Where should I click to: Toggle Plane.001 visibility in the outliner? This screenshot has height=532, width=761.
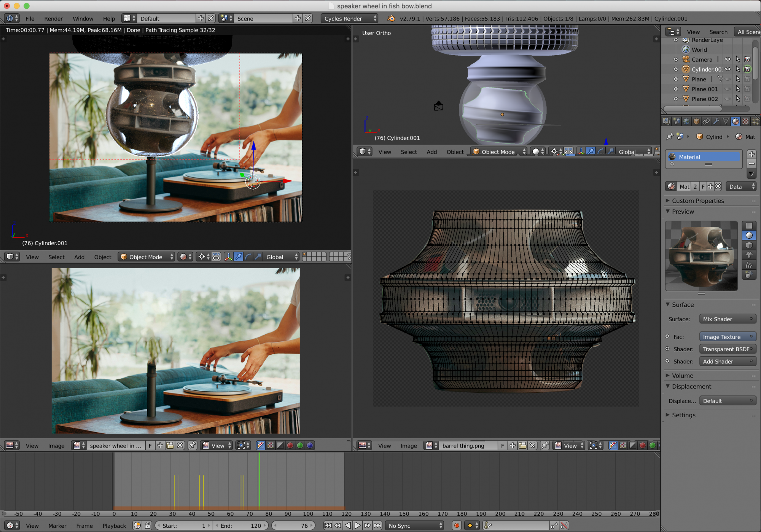728,89
